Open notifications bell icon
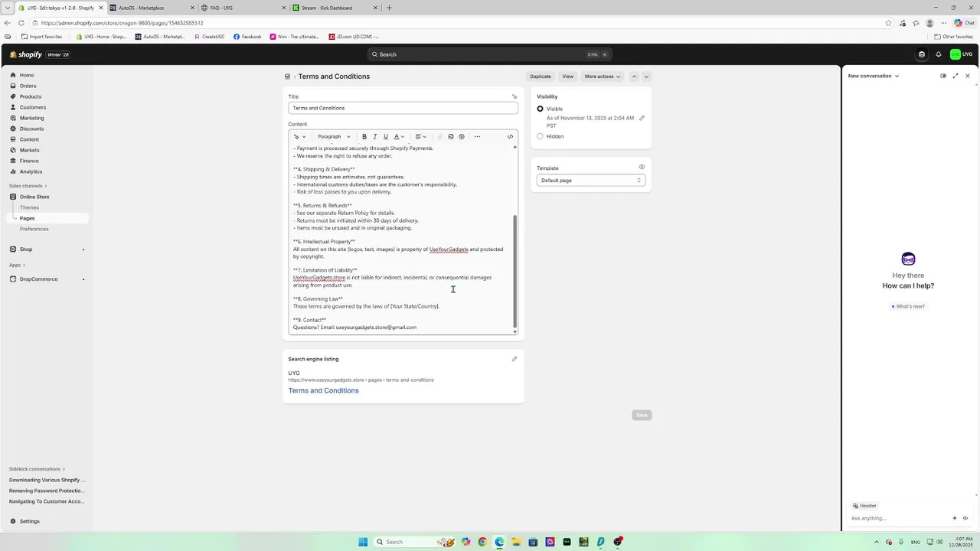Viewport: 980px width, 551px height. pyautogui.click(x=939, y=54)
